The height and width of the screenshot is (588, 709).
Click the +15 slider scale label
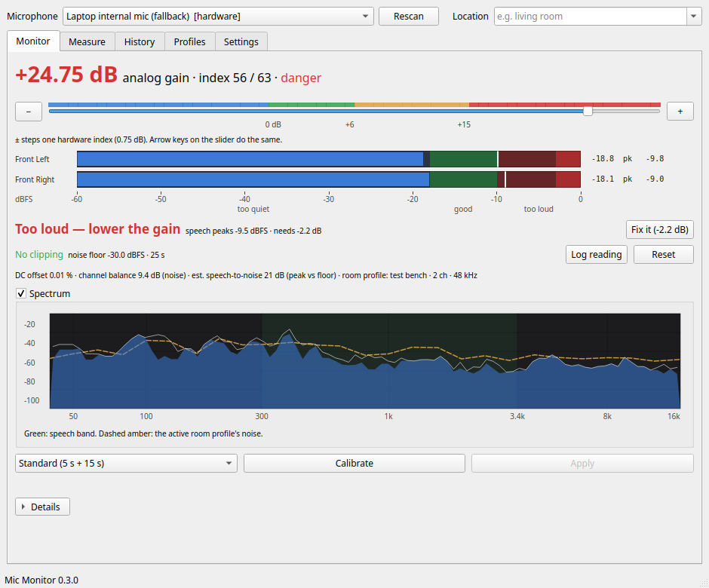click(464, 124)
